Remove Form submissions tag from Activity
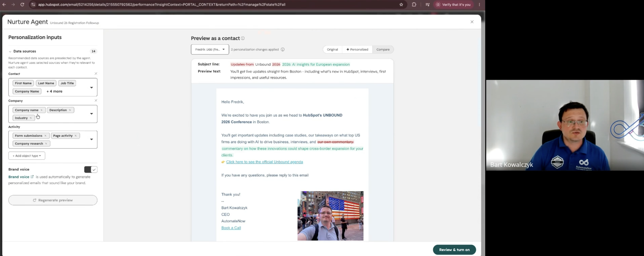 coord(45,136)
